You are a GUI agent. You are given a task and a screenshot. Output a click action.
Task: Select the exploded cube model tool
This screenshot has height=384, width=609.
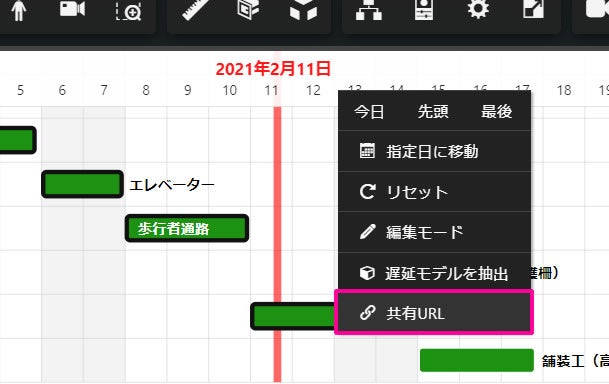coord(303,10)
